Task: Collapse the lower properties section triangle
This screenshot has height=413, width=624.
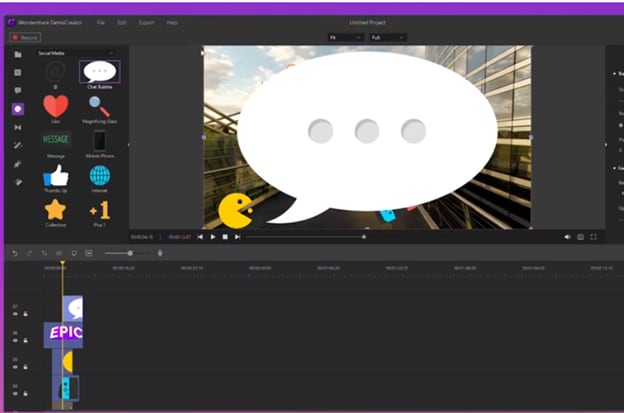Action: (x=614, y=168)
